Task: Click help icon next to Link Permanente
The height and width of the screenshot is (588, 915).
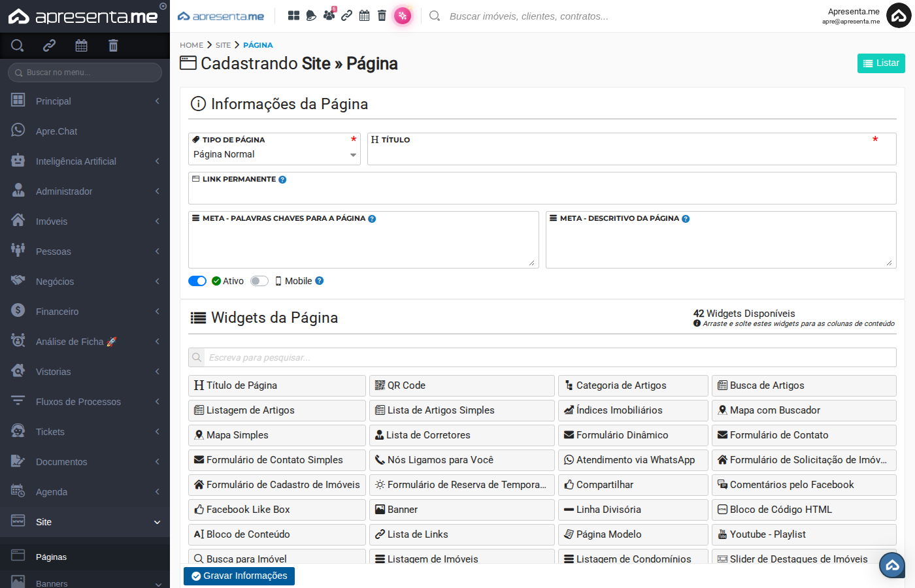Action: coord(282,180)
